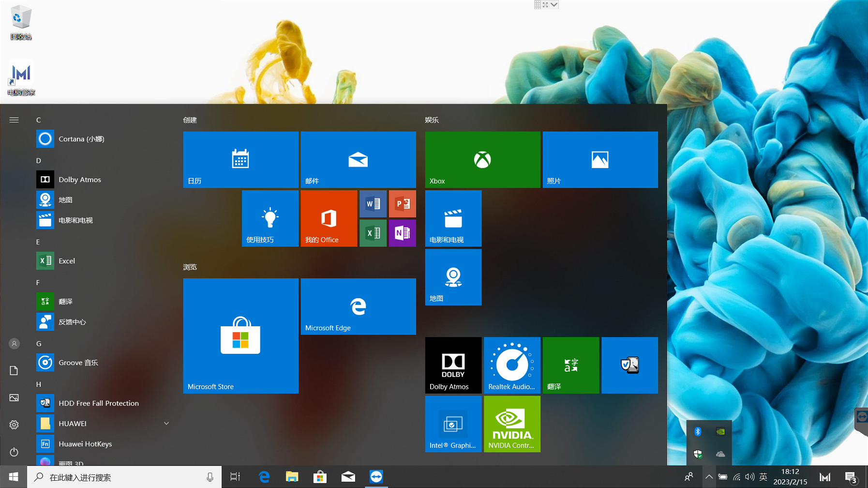Open the Power options button
The image size is (868, 488).
(x=14, y=452)
